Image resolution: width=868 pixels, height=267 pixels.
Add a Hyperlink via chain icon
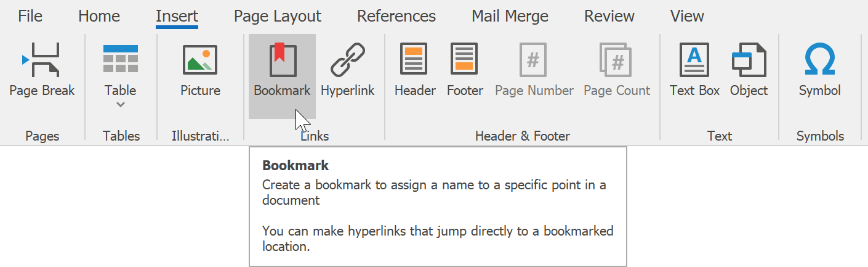(x=347, y=70)
